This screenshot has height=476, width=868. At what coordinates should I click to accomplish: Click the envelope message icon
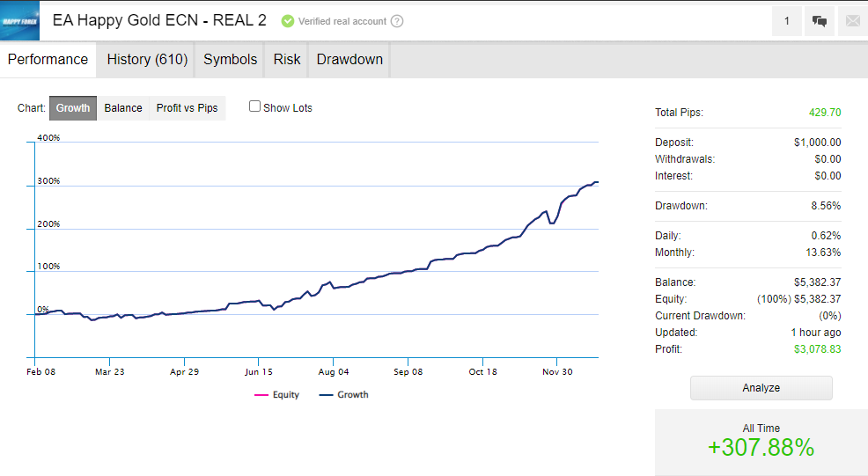pyautogui.click(x=853, y=21)
